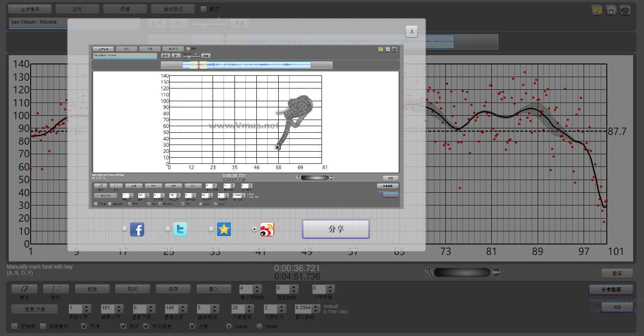Click the waveform icon left of slider

(429, 272)
